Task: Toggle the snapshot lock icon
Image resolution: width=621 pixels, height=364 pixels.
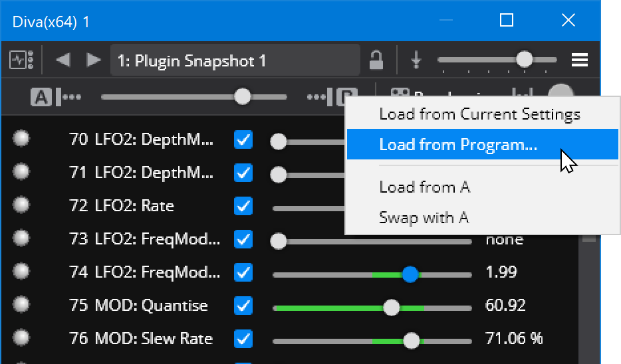Action: [x=376, y=60]
